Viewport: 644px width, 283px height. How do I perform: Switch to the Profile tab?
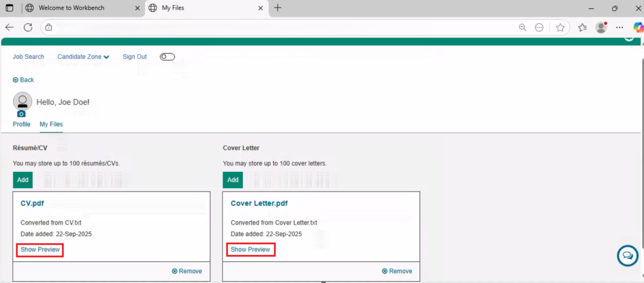pyautogui.click(x=22, y=124)
